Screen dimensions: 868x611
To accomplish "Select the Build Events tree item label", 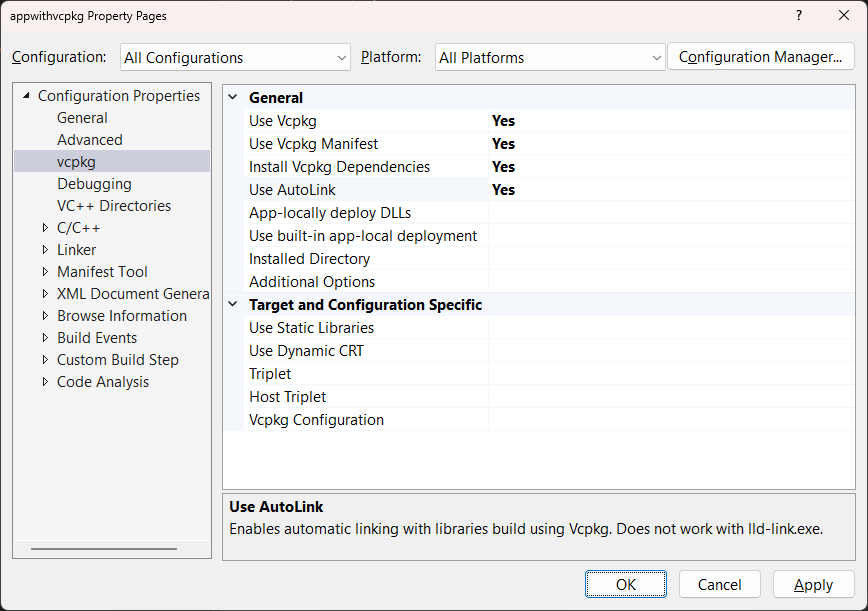I will [x=97, y=338].
